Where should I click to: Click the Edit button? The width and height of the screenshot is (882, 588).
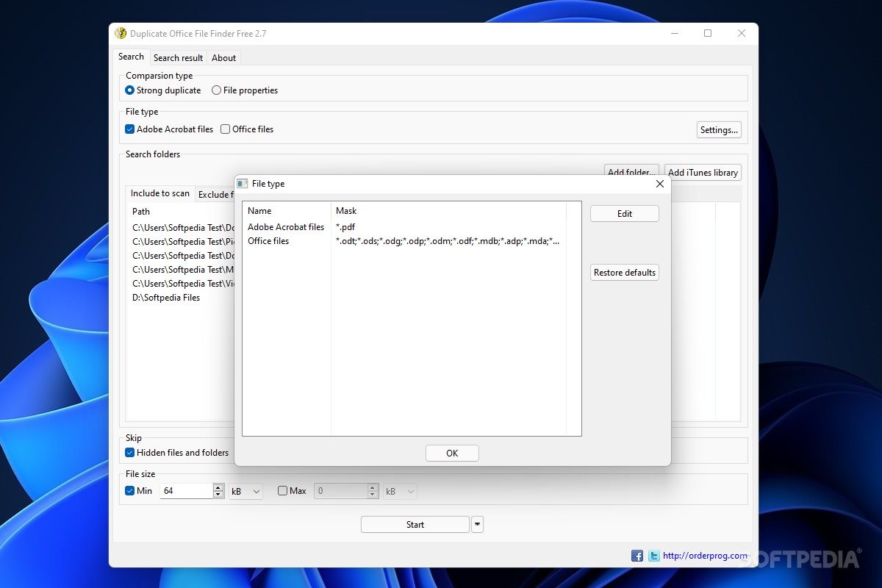625,214
